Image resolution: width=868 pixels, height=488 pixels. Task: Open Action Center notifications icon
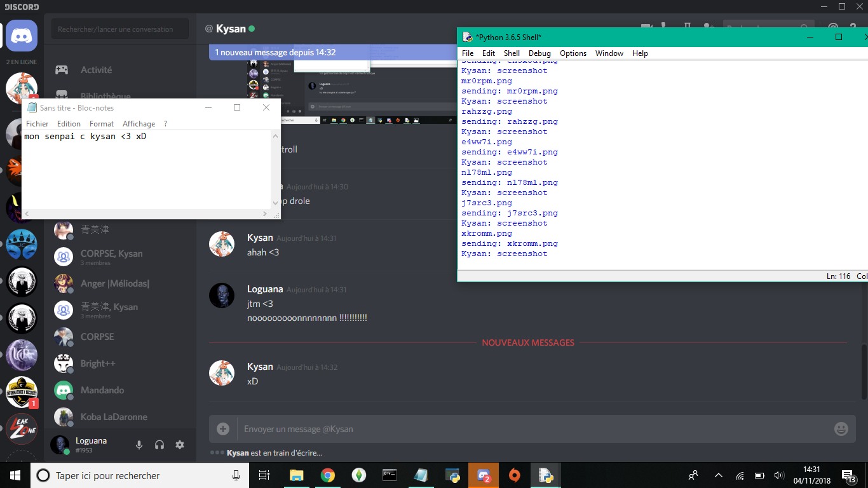(848, 475)
